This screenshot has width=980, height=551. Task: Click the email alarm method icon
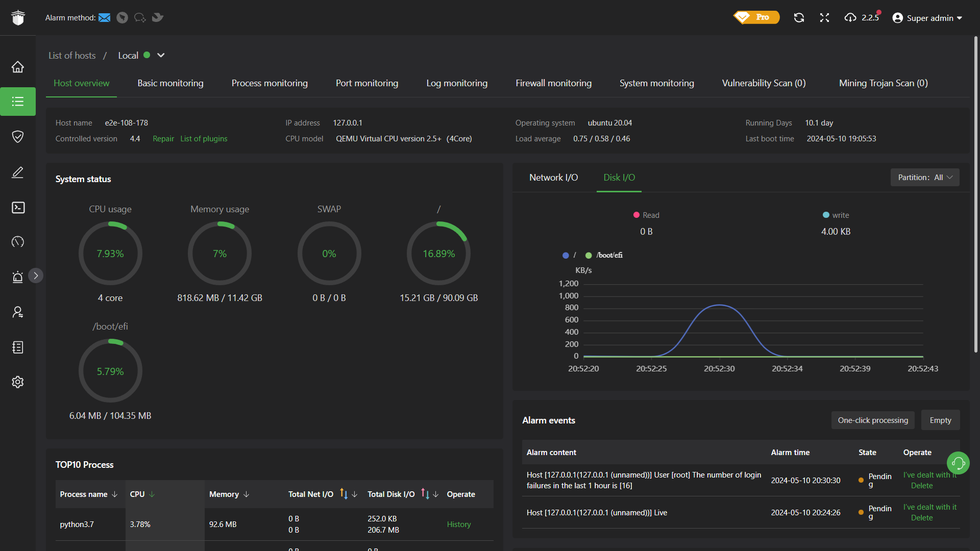coord(105,18)
